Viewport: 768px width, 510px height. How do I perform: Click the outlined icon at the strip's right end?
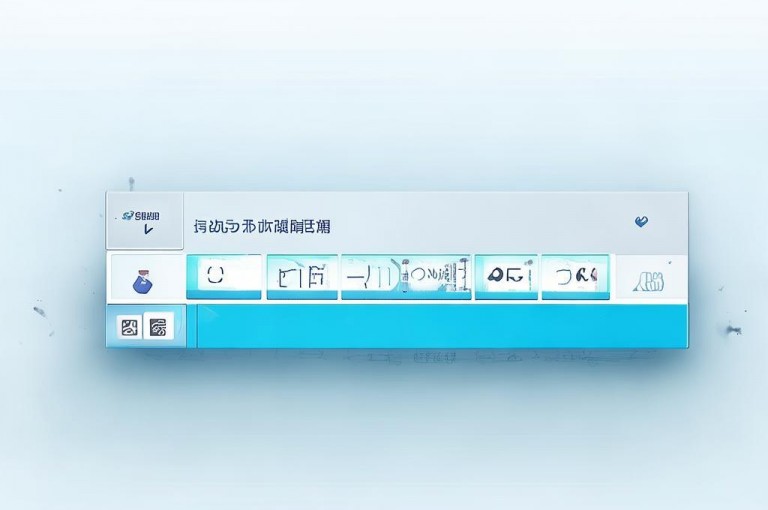pyautogui.click(x=649, y=282)
